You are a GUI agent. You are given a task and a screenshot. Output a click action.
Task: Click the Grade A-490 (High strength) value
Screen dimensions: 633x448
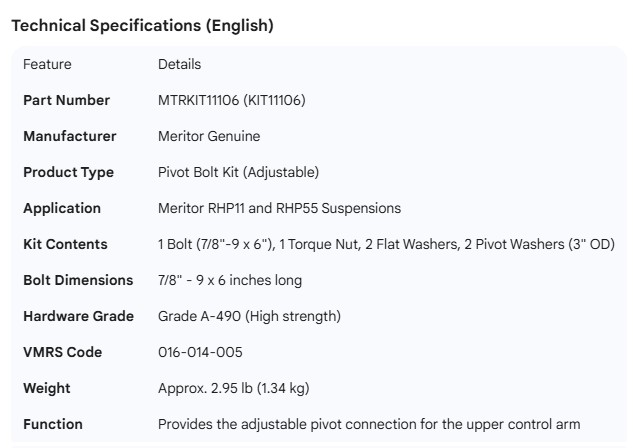tap(249, 316)
